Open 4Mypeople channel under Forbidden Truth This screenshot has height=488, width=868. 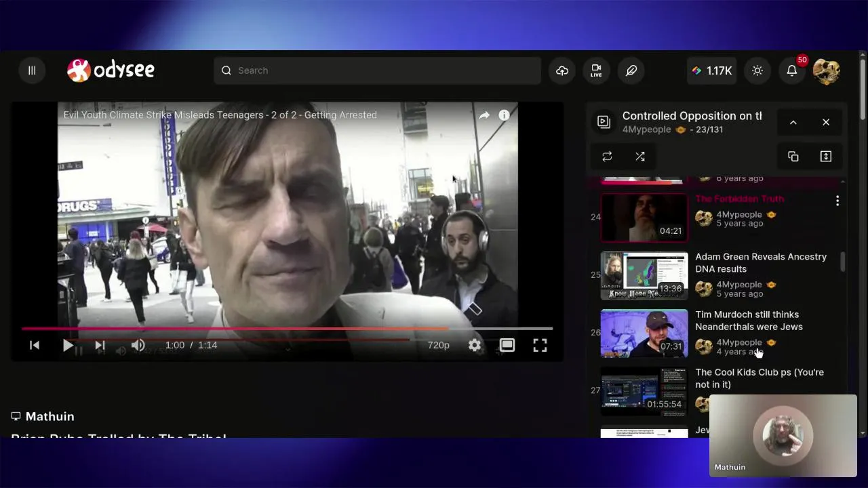(739, 214)
